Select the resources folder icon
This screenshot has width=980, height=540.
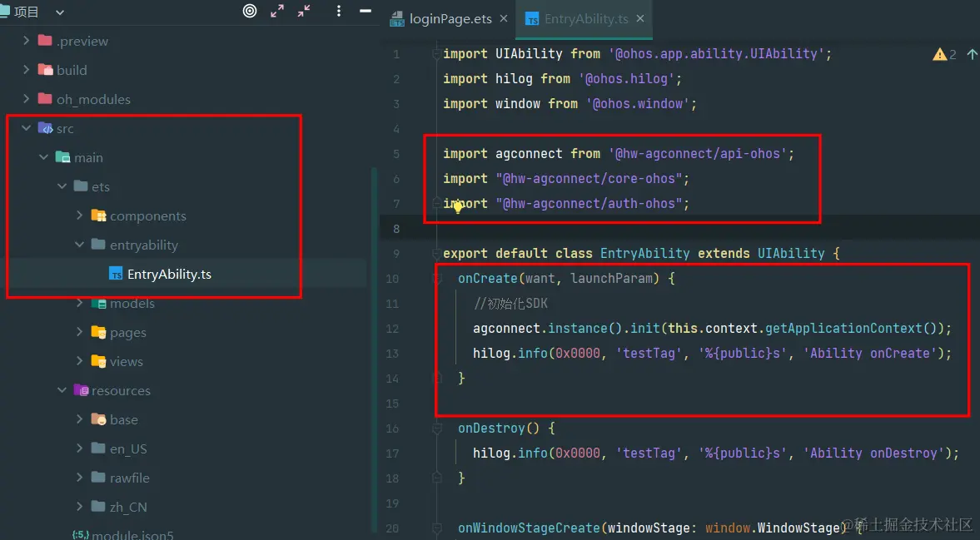tap(81, 390)
